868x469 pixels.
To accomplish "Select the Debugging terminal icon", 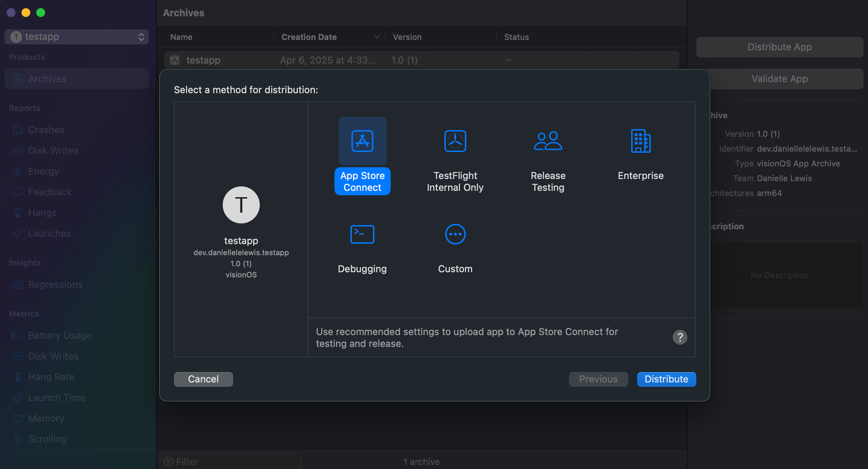I will coord(362,234).
